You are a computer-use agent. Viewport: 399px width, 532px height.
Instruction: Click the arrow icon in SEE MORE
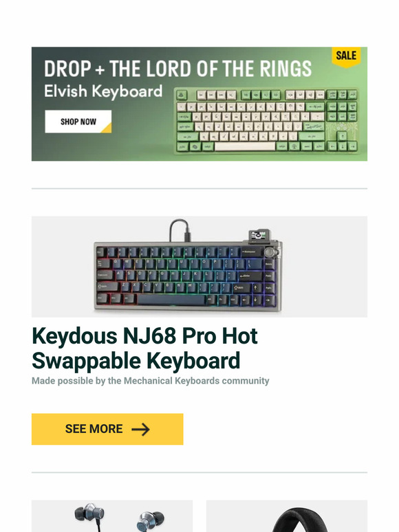(x=140, y=429)
